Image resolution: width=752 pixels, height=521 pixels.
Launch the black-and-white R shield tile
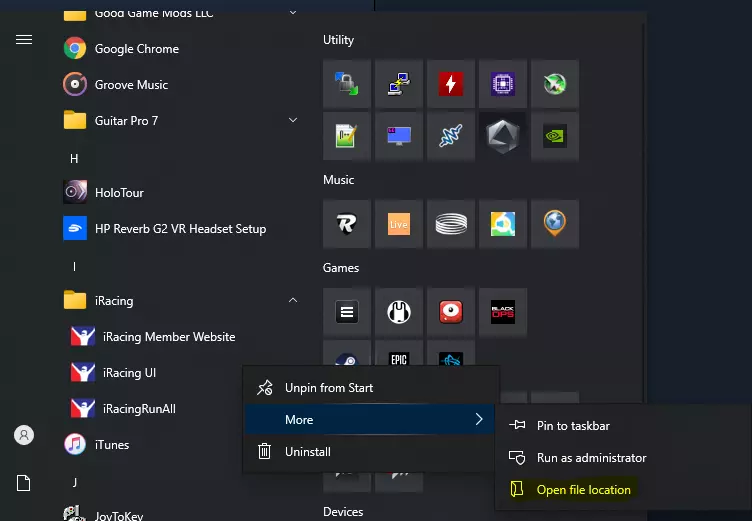(347, 224)
